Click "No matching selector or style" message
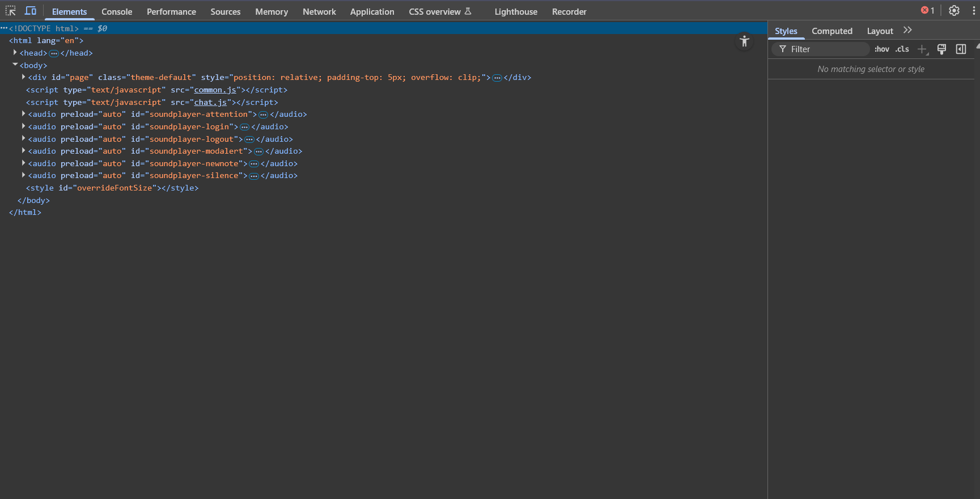The height and width of the screenshot is (499, 980). point(871,69)
